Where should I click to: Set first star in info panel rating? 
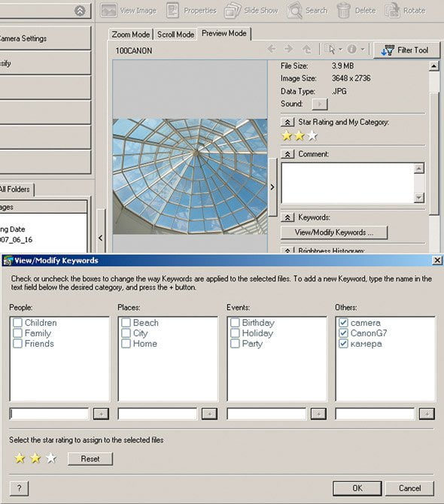click(287, 136)
